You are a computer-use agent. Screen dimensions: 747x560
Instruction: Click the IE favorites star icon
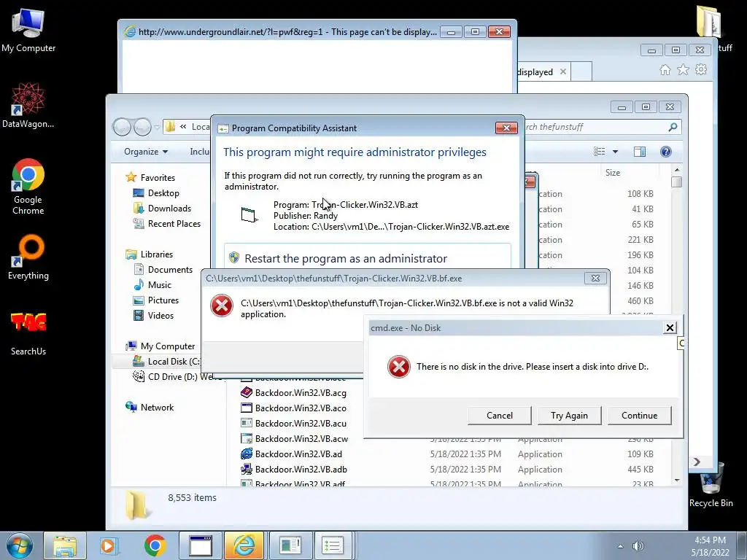683,70
